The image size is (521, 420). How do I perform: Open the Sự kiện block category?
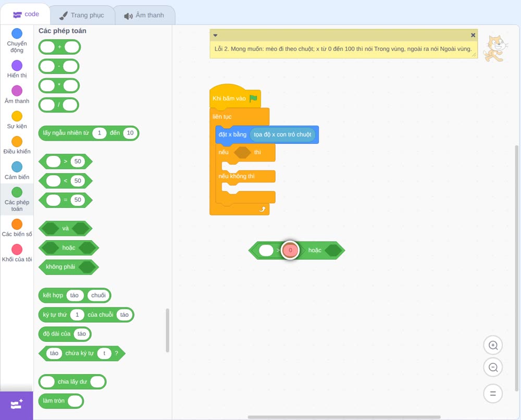point(17,120)
